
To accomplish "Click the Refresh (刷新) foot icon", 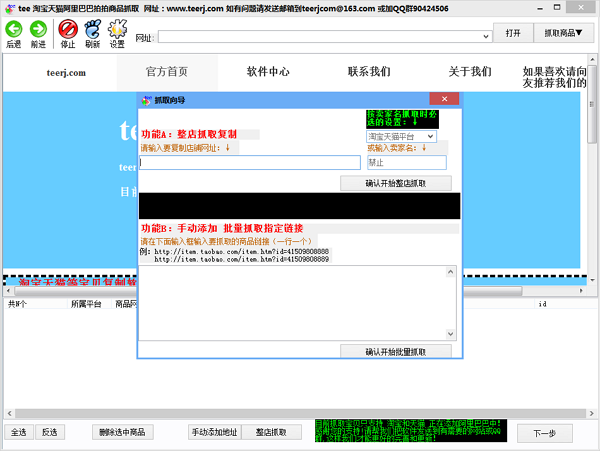I will point(93,29).
